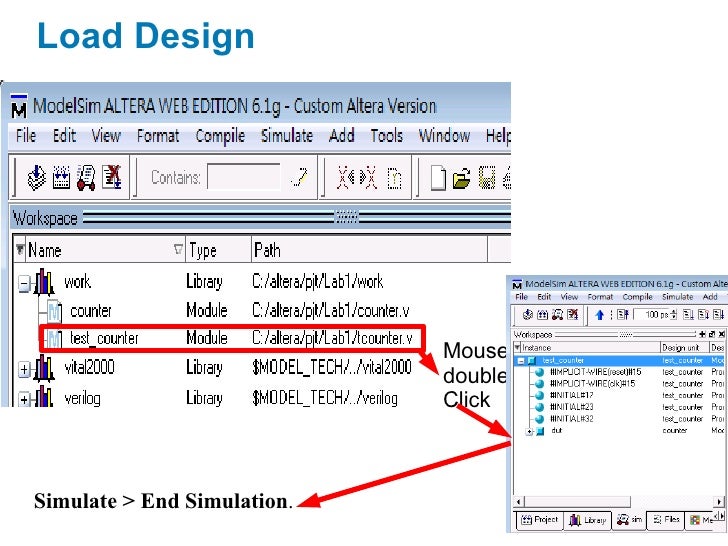728x546 pixels.
Task: Undock small Workspace pane via undock icon
Action: point(712,334)
